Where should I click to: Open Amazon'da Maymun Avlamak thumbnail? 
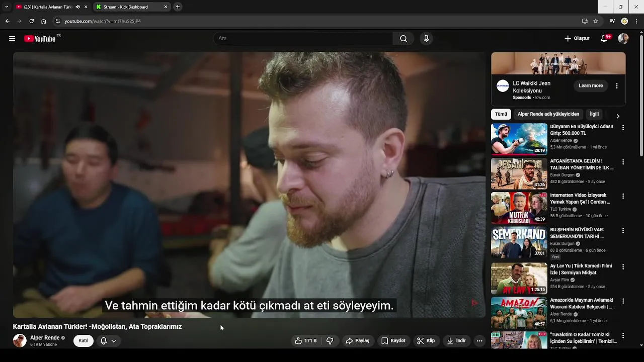[x=519, y=312]
